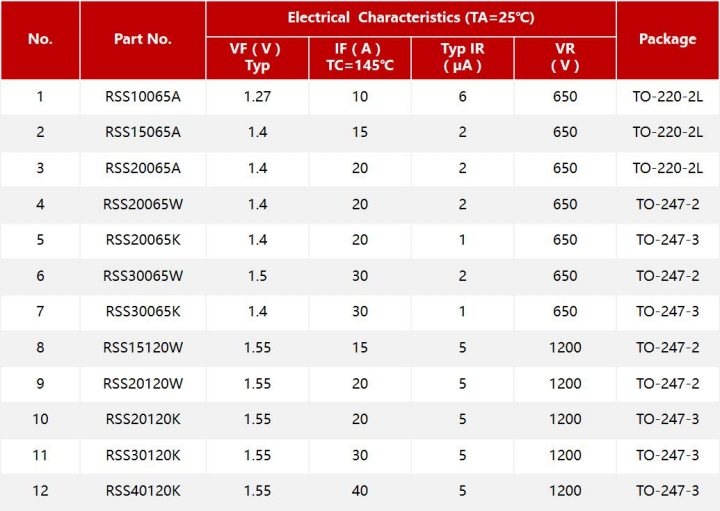Select the VF (V) Typ subheader
This screenshot has width=720, height=511.
[257, 58]
